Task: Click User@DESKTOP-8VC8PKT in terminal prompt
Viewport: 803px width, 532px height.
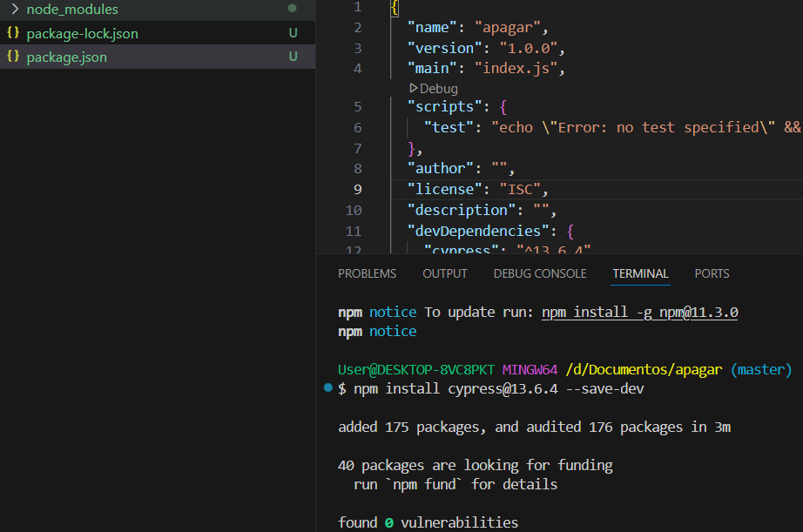Action: pos(416,370)
